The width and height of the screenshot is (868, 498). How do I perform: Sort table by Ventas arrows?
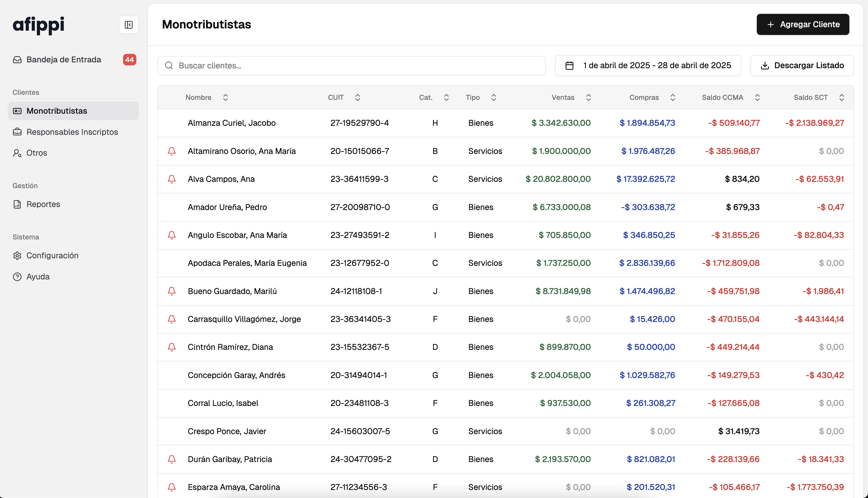588,98
